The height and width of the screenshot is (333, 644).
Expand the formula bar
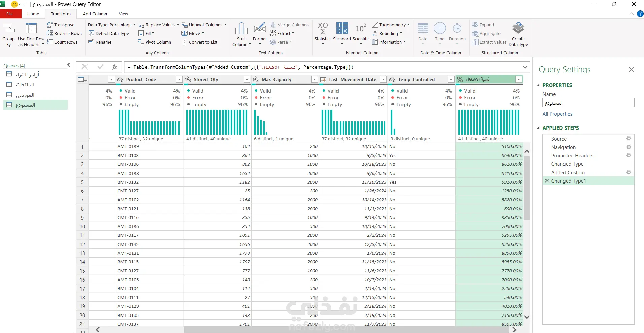tap(525, 67)
